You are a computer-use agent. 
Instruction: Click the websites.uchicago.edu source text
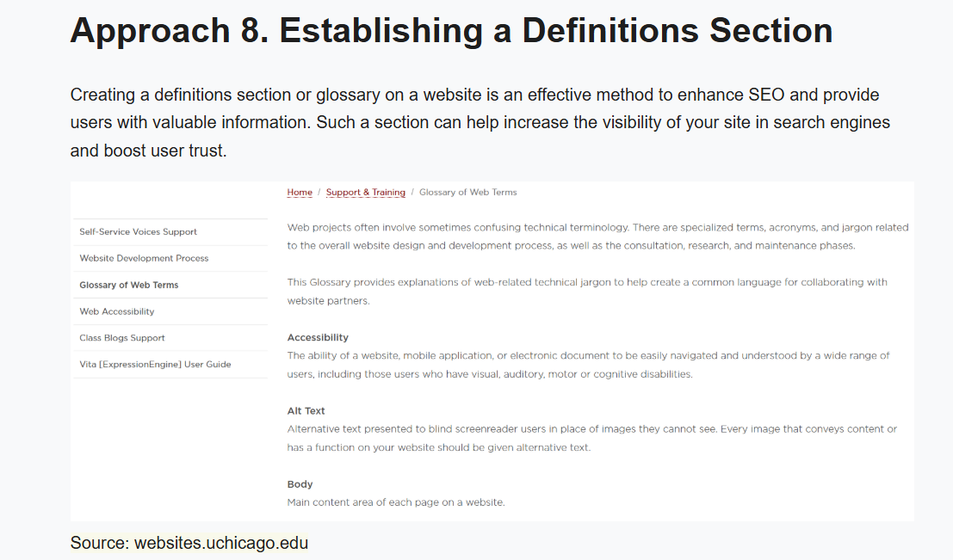pos(220,543)
